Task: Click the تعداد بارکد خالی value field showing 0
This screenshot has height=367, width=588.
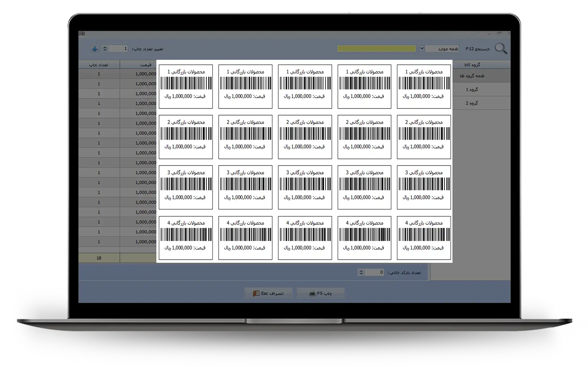Action: [x=374, y=272]
